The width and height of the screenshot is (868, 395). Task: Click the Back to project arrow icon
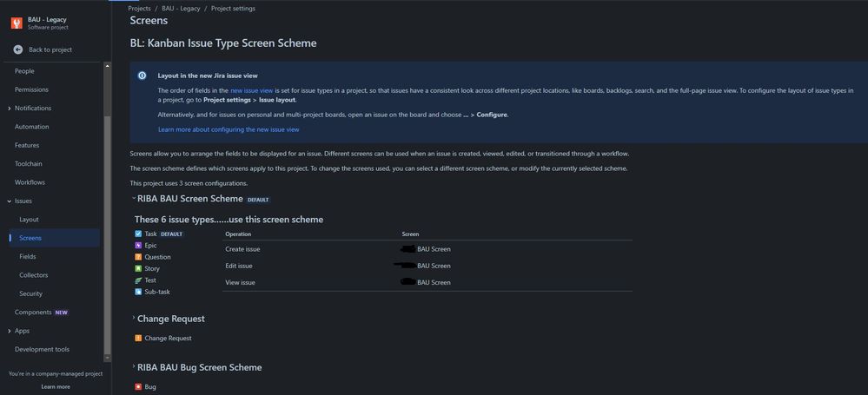click(x=17, y=49)
